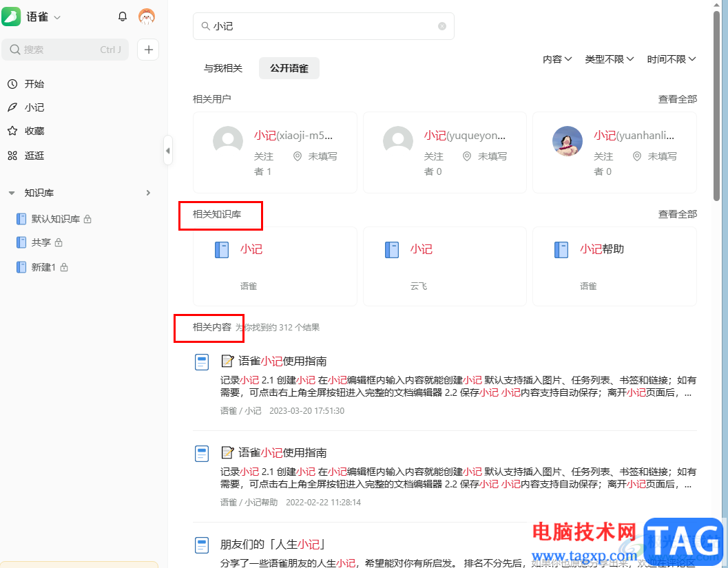Open the 默认知识库 repository
Screen dimensions: 728x568
click(x=55, y=219)
